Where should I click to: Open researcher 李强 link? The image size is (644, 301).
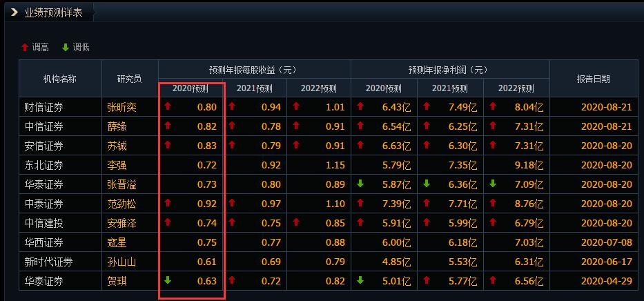click(x=117, y=166)
